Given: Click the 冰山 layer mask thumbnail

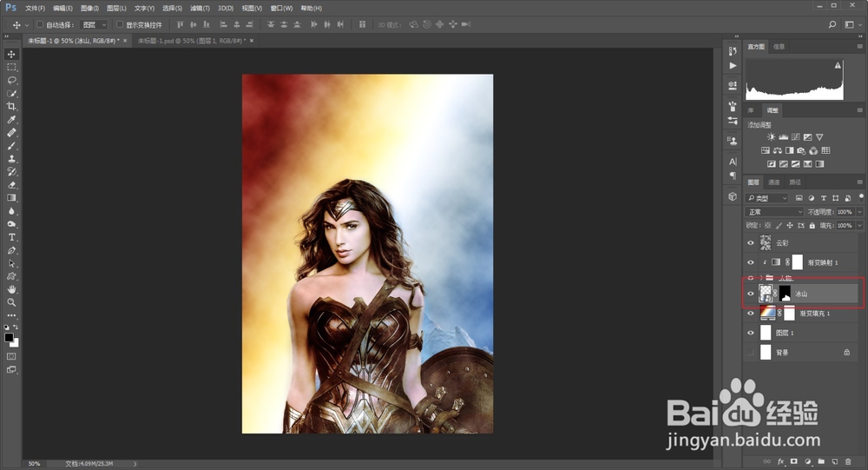Looking at the screenshot, I should click(785, 294).
